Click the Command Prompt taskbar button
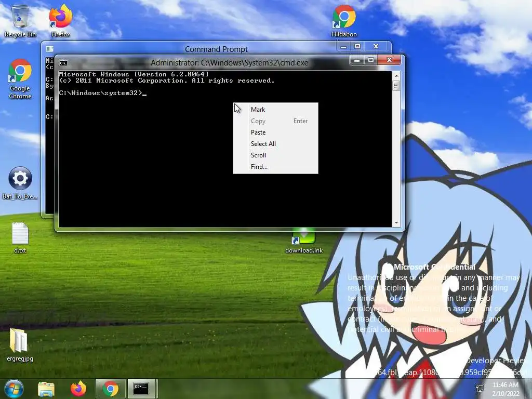Screen dimensions: 532x399 [x=141, y=389]
